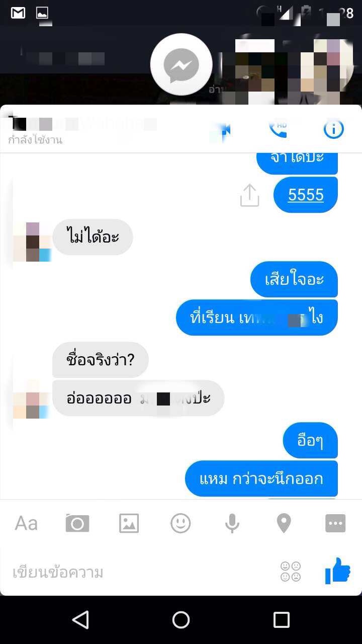The height and width of the screenshot is (644, 362).
Task: Share the 5555 message
Action: 249,195
